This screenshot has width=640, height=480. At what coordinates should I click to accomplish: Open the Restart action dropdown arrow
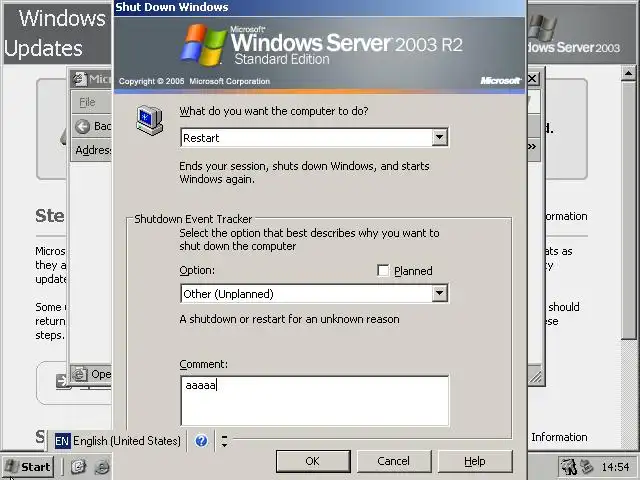pos(439,138)
